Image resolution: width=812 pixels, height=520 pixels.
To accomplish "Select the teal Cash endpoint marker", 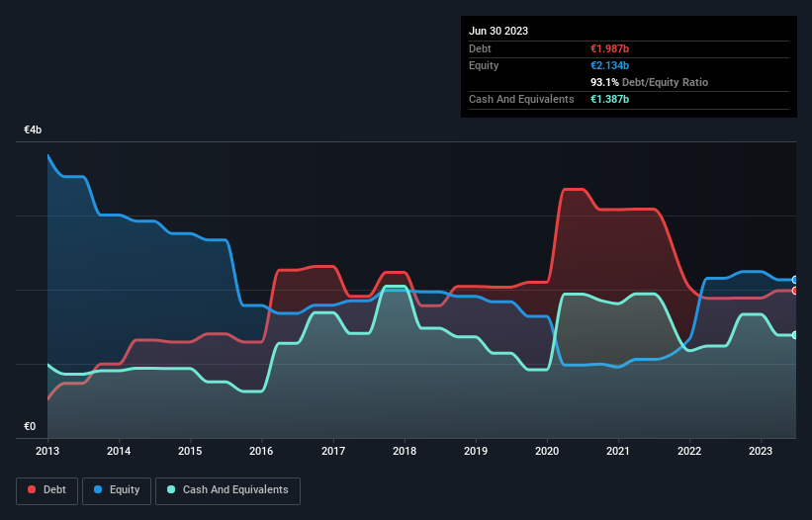I will [795, 335].
